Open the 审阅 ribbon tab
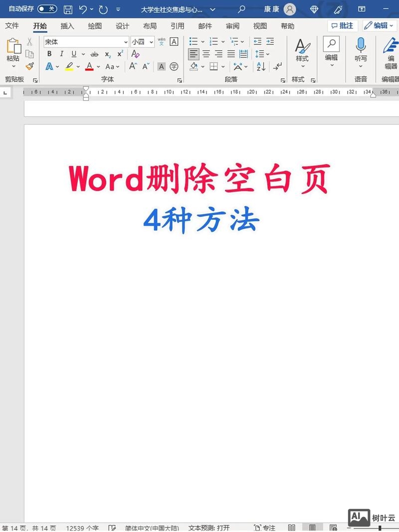 [232, 26]
